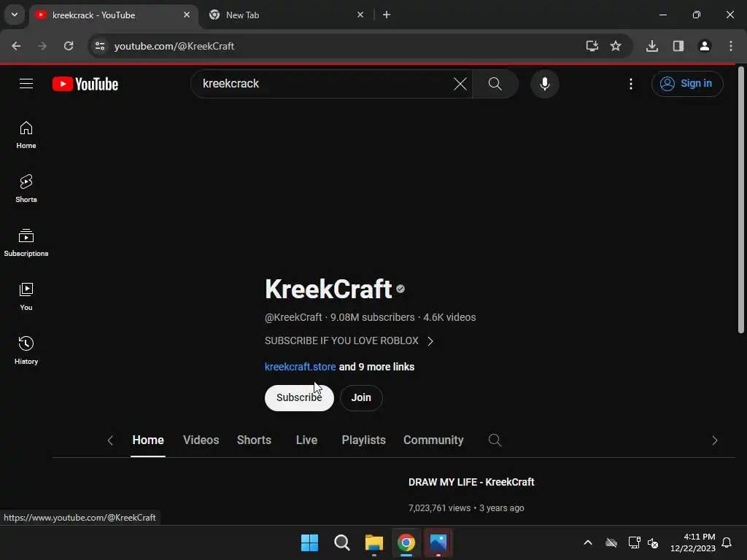Click the page vertical scrollbar
Image resolution: width=747 pixels, height=560 pixels.
coord(741,200)
